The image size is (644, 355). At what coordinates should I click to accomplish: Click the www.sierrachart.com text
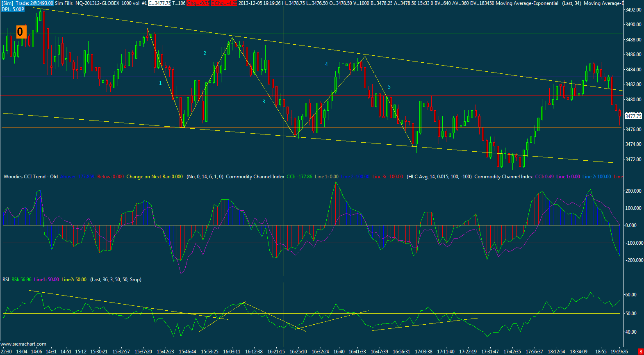(23, 344)
